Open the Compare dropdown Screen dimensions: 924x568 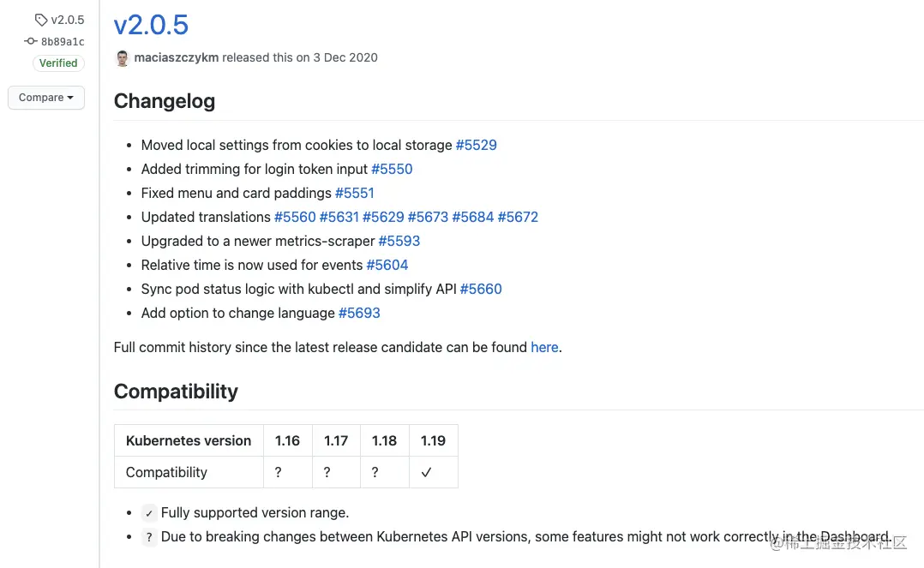pos(46,98)
